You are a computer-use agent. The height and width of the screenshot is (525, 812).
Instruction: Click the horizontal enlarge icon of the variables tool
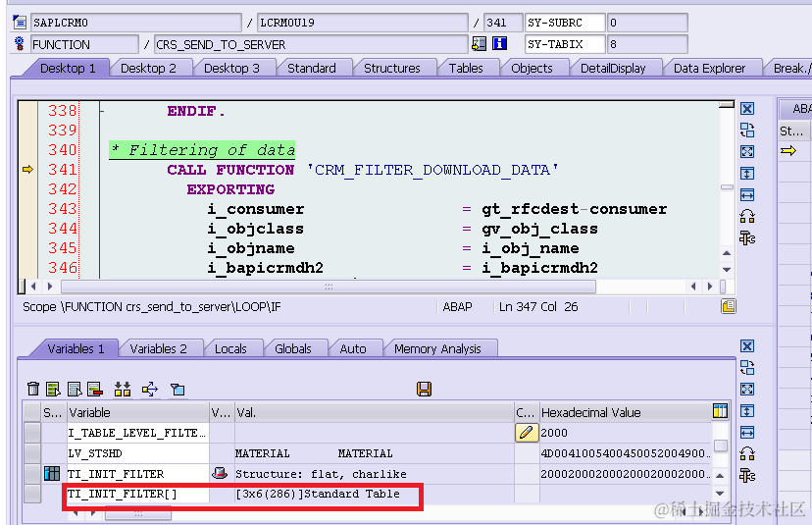click(x=746, y=432)
